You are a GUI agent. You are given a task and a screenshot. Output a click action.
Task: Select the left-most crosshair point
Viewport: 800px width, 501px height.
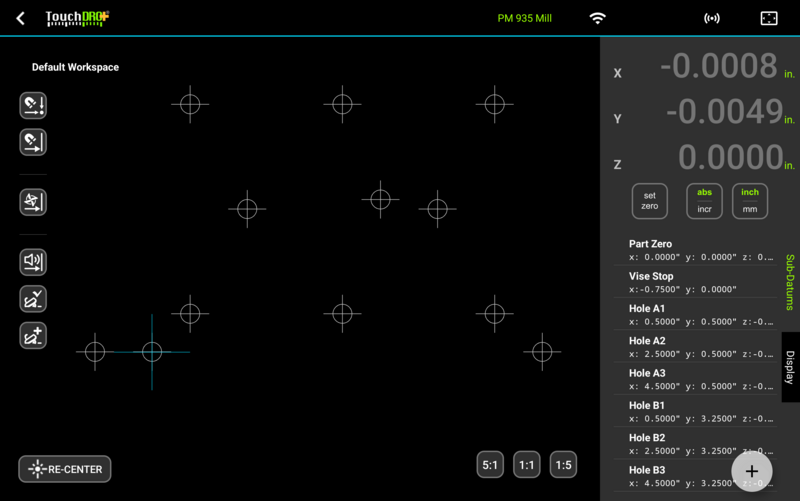click(x=95, y=352)
